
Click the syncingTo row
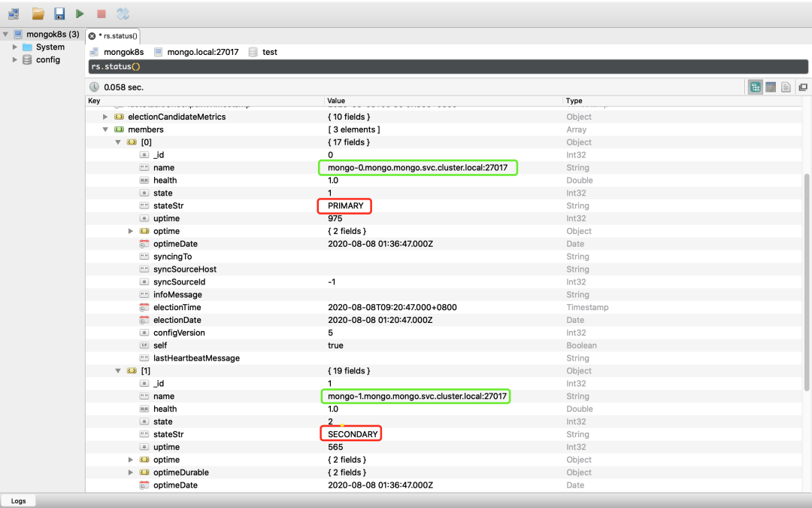(444, 257)
